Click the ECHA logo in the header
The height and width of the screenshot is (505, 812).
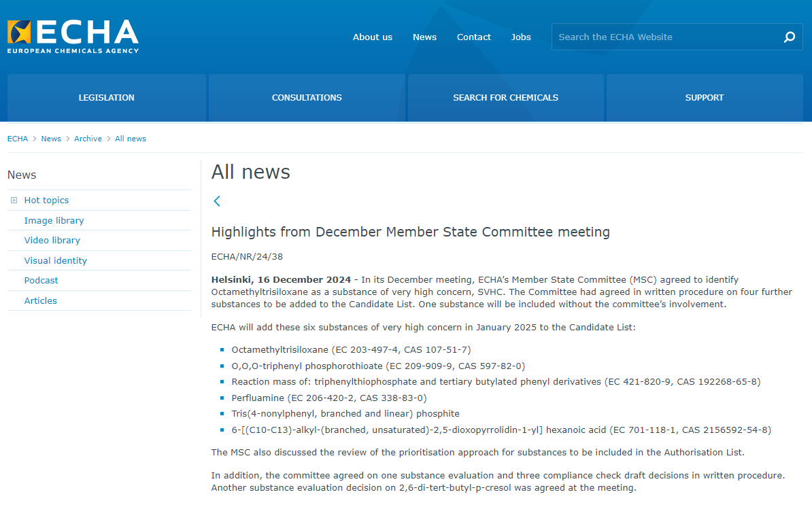pyautogui.click(x=73, y=37)
